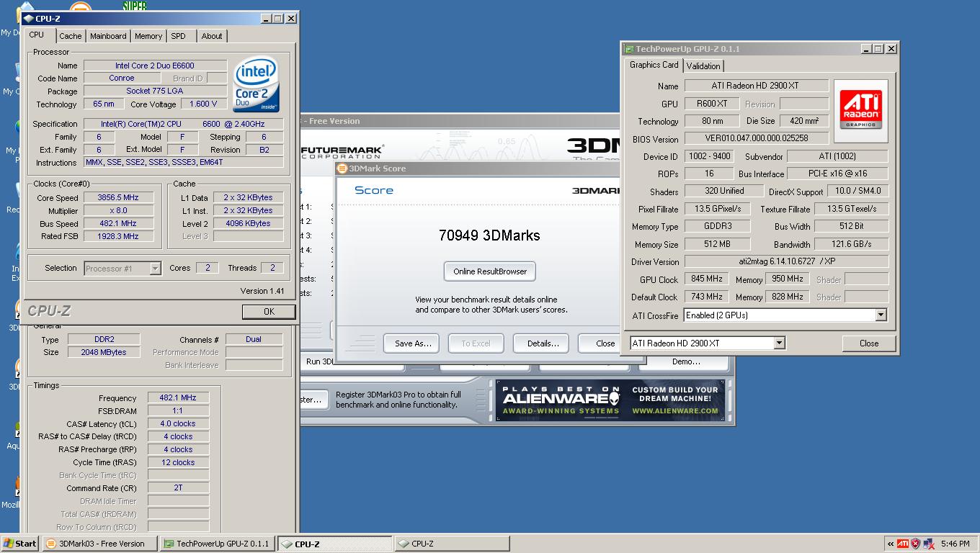The width and height of the screenshot is (980, 553).
Task: Select the Graphics Card tab in GPU-Z
Action: pos(654,65)
